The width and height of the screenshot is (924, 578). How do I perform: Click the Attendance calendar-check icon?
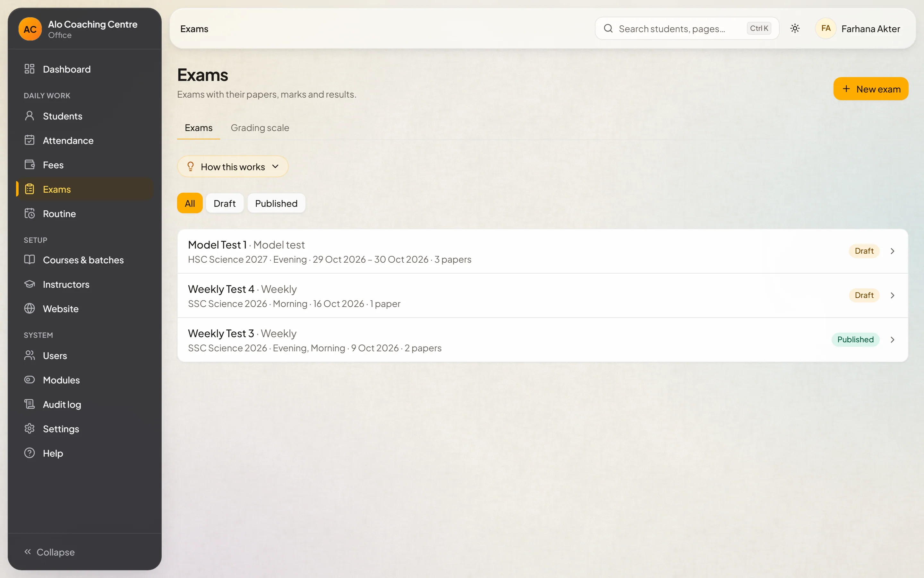coord(30,140)
